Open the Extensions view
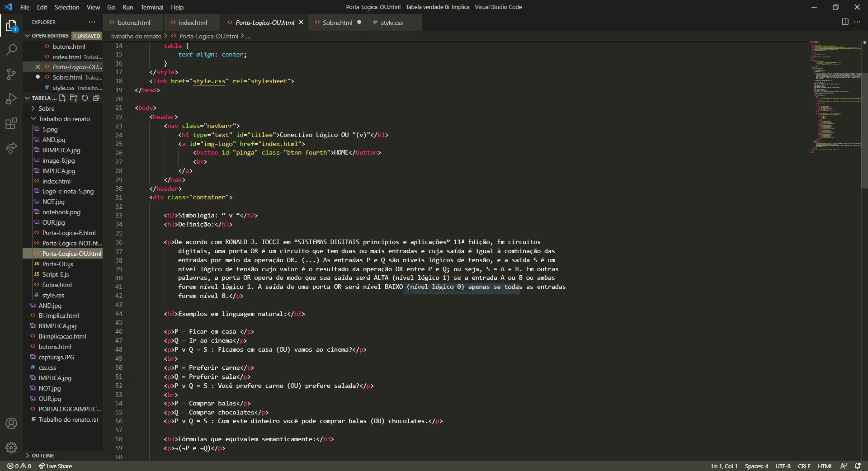Image resolution: width=868 pixels, height=471 pixels. tap(11, 123)
